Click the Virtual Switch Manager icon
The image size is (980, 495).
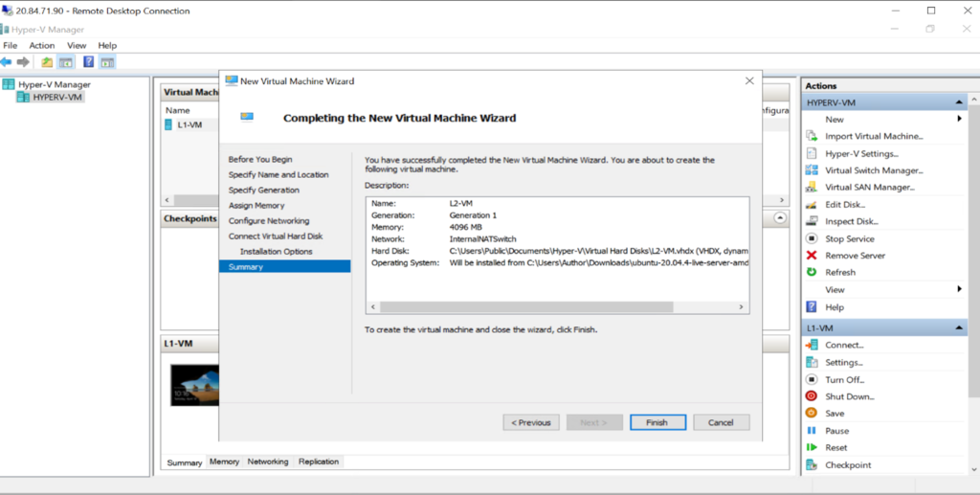point(812,170)
